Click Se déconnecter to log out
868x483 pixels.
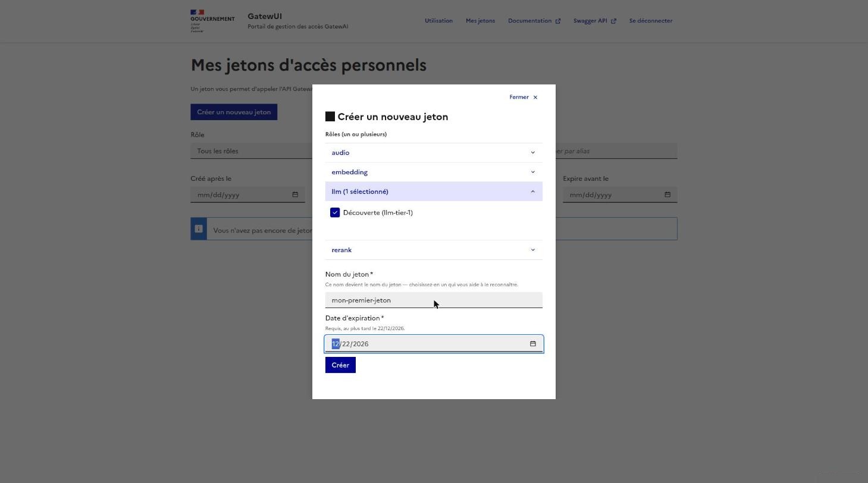click(x=651, y=21)
